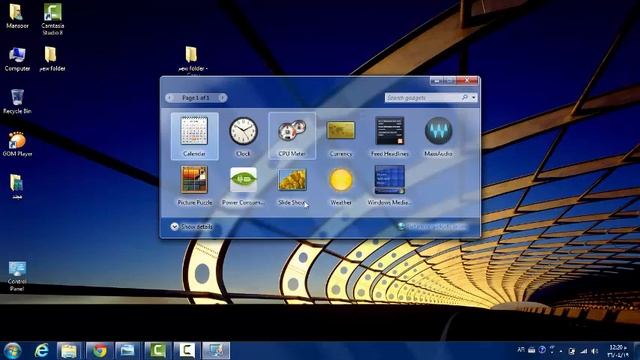The width and height of the screenshot is (640, 360).
Task: Click the white Camtasia recorder taskbar icon
Action: tap(187, 351)
